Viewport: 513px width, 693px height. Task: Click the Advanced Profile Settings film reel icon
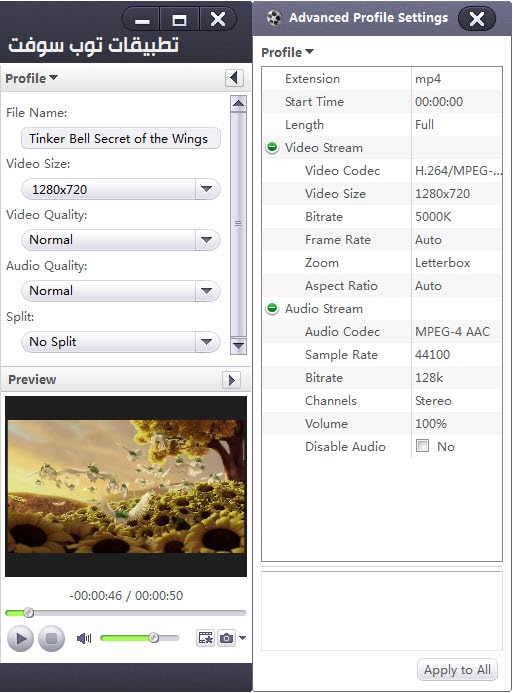tap(274, 18)
